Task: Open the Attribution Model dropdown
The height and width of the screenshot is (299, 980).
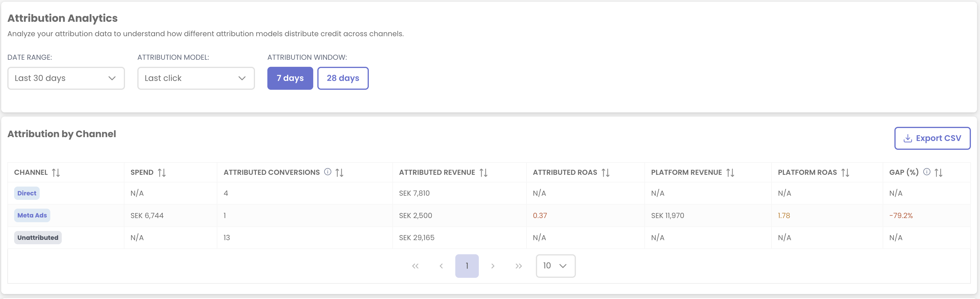Action: click(x=196, y=78)
